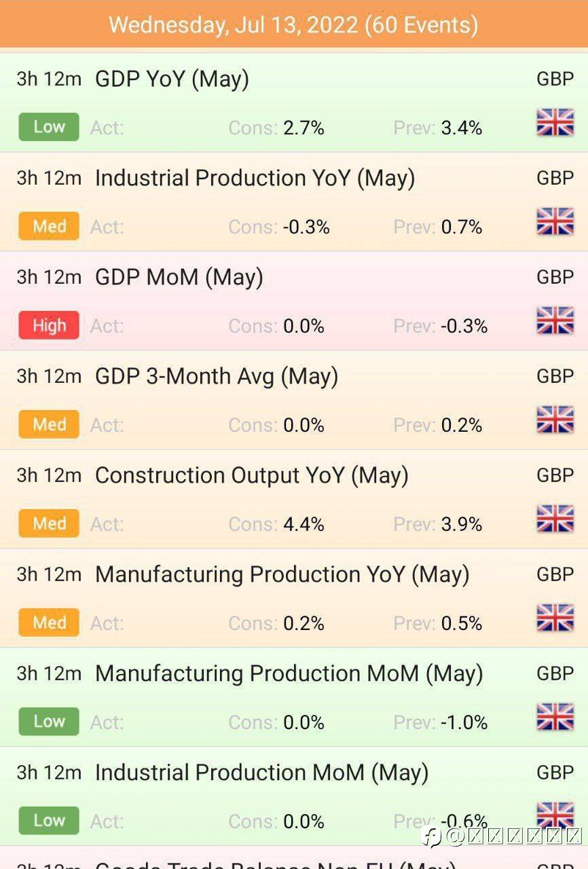The height and width of the screenshot is (869, 588).
Task: Click the UK flag for GDP 3-Month Avg
Action: click(555, 420)
